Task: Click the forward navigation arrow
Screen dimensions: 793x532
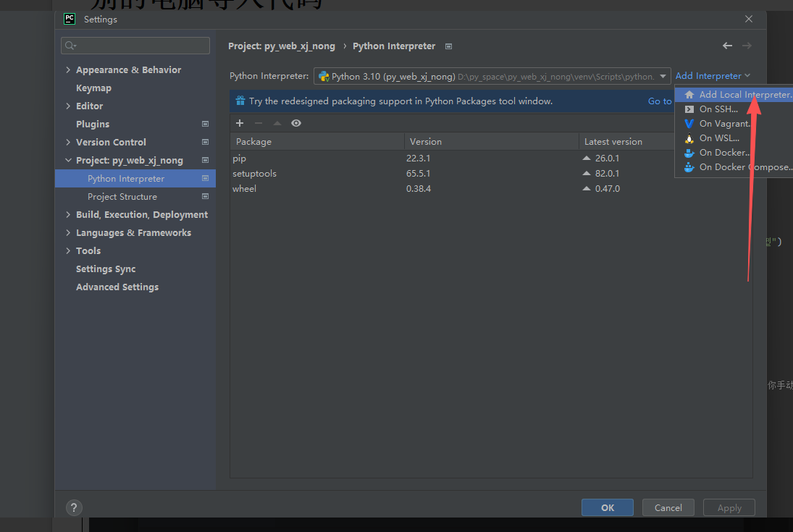Action: (747, 46)
